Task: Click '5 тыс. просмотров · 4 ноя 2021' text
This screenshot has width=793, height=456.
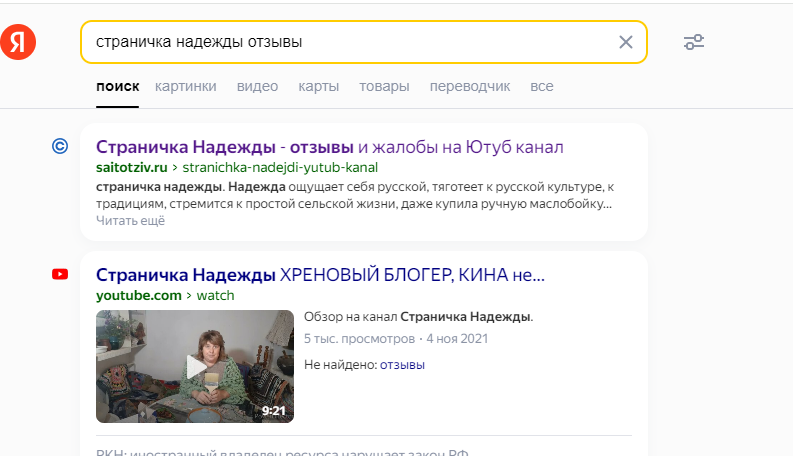Action: tap(395, 339)
